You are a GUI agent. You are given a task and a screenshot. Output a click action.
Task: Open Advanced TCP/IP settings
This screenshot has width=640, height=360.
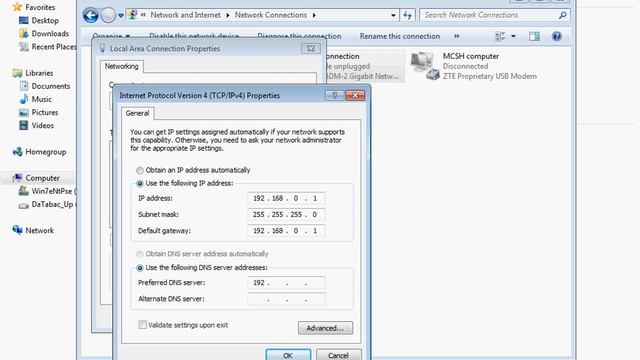pyautogui.click(x=325, y=328)
